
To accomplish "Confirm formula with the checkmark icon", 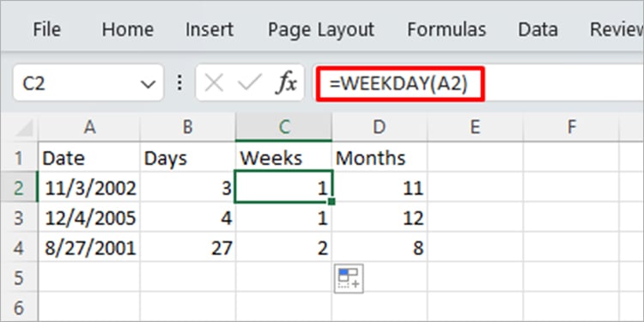I will point(249,83).
